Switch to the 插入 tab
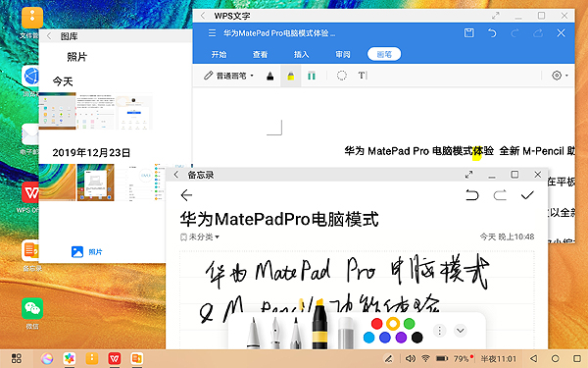Screen dimensions: 588x368 click(x=301, y=54)
